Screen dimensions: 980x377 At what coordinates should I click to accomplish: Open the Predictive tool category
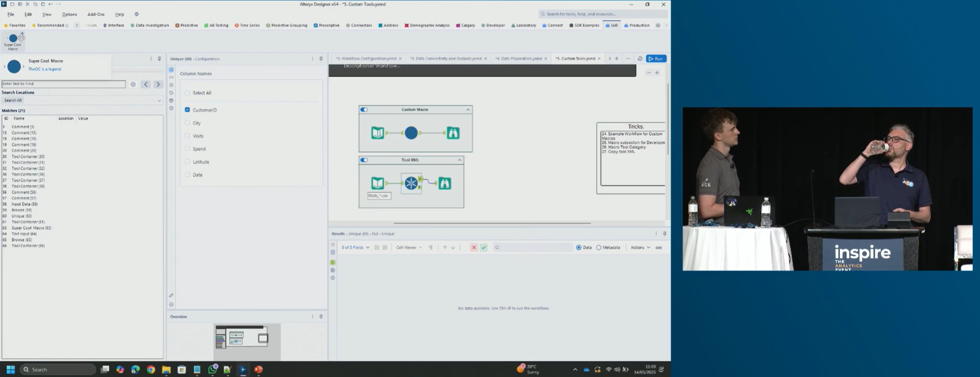pyautogui.click(x=187, y=25)
